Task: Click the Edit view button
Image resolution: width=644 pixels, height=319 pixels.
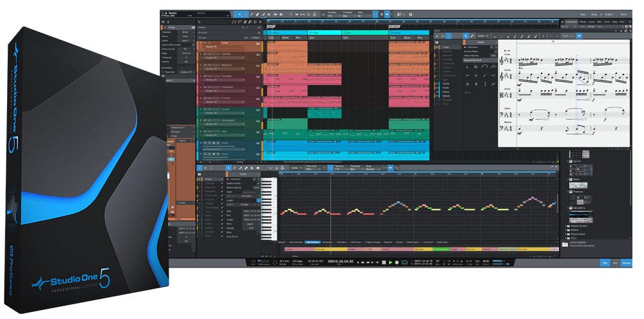Action: [x=605, y=263]
